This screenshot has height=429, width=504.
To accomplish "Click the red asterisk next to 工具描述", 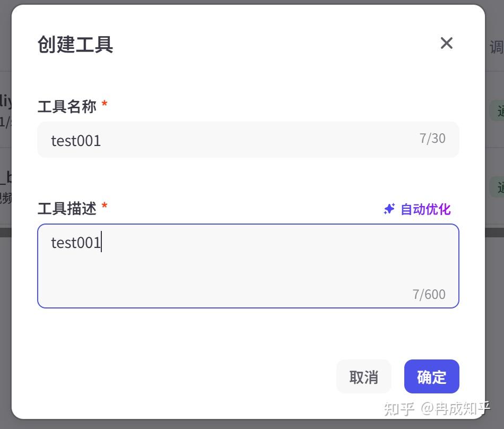I will coord(105,205).
